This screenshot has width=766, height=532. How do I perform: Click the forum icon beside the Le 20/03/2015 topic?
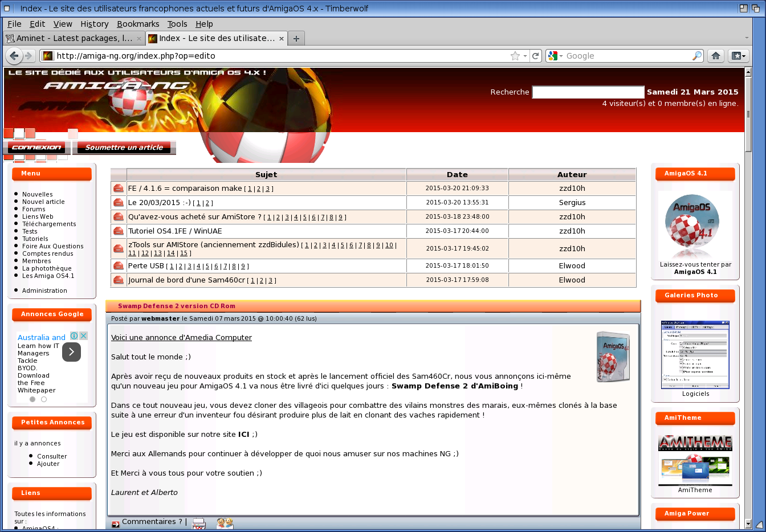coord(119,203)
